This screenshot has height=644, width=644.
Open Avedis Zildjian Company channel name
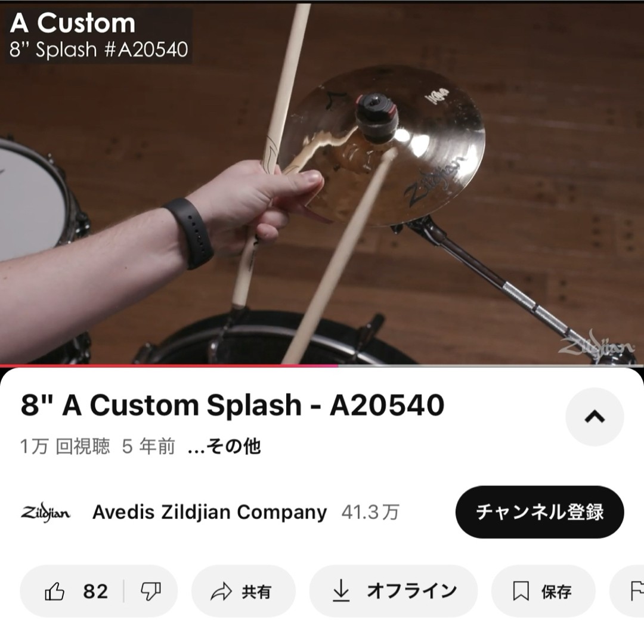tap(209, 512)
